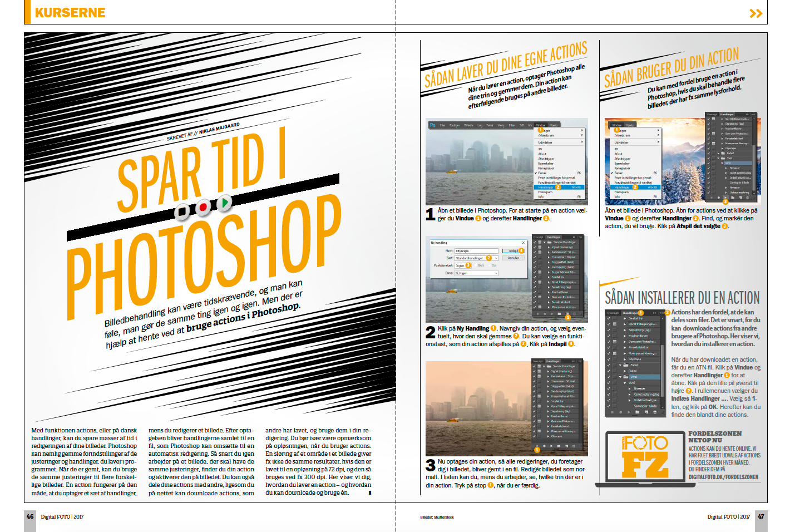790x532 pixels.
Task: Open the Hjælp menu in winter landscape screenshot
Action: (x=630, y=125)
